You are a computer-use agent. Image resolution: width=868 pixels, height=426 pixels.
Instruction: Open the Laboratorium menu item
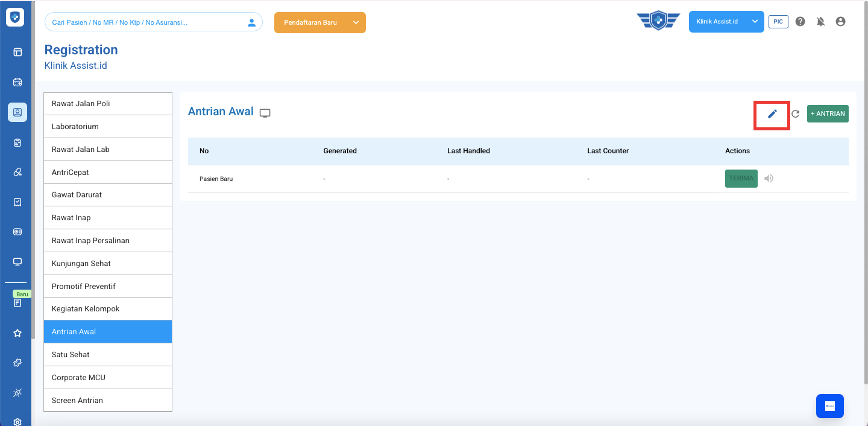click(x=108, y=127)
